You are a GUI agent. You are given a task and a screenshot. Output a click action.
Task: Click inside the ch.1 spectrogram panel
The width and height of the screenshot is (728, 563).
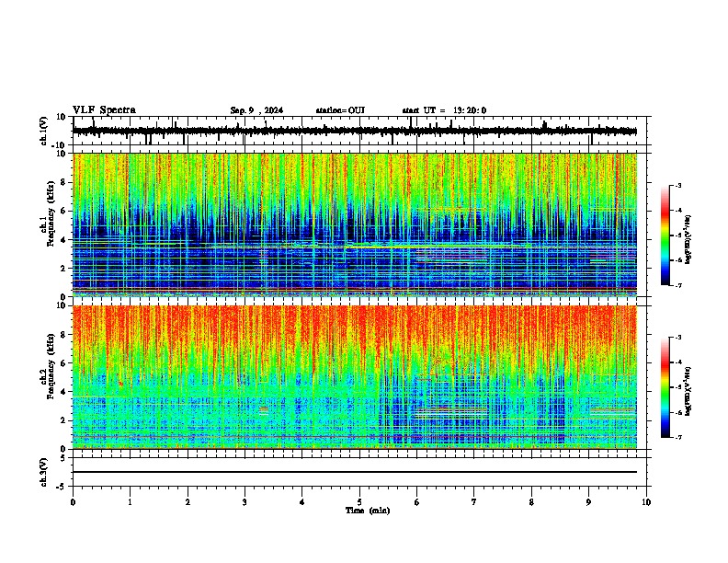(x=355, y=224)
